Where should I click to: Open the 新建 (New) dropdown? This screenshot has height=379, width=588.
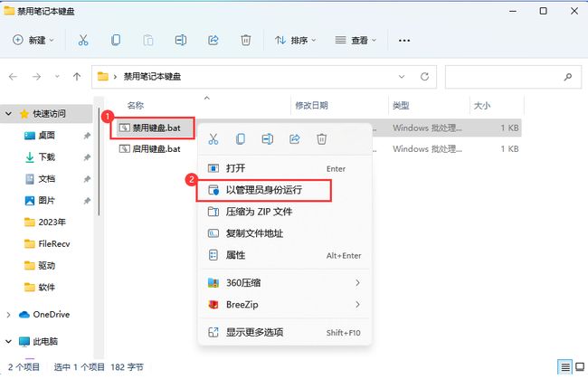33,40
